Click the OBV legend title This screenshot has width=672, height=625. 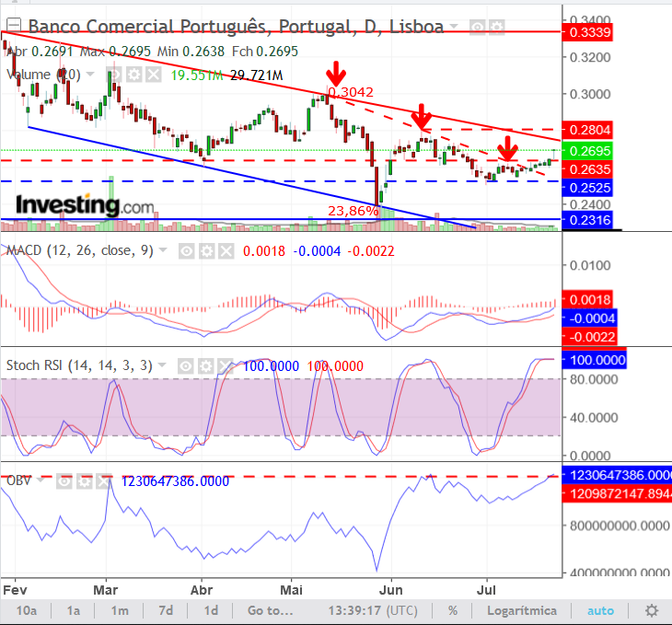(18, 480)
